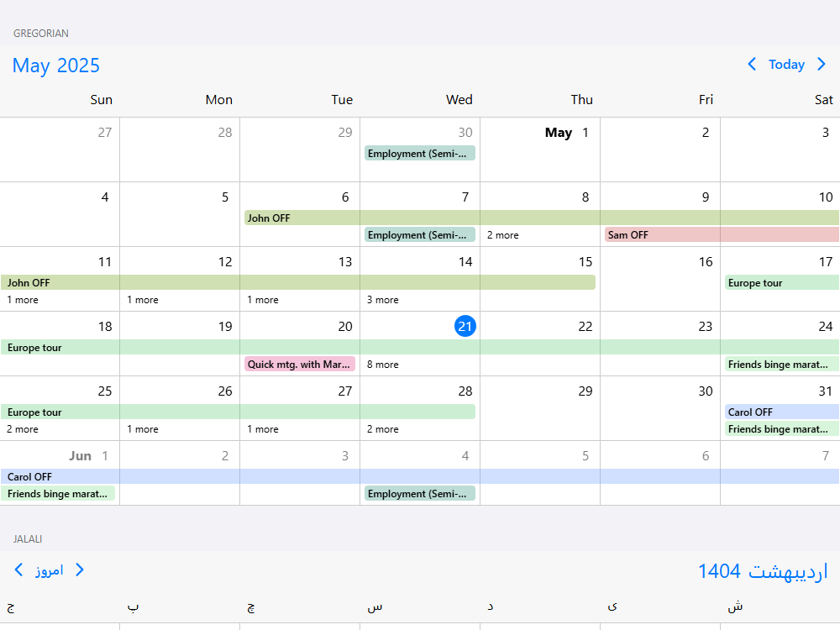This screenshot has height=630, width=840.
Task: Open Employment event on April 30
Action: (420, 153)
